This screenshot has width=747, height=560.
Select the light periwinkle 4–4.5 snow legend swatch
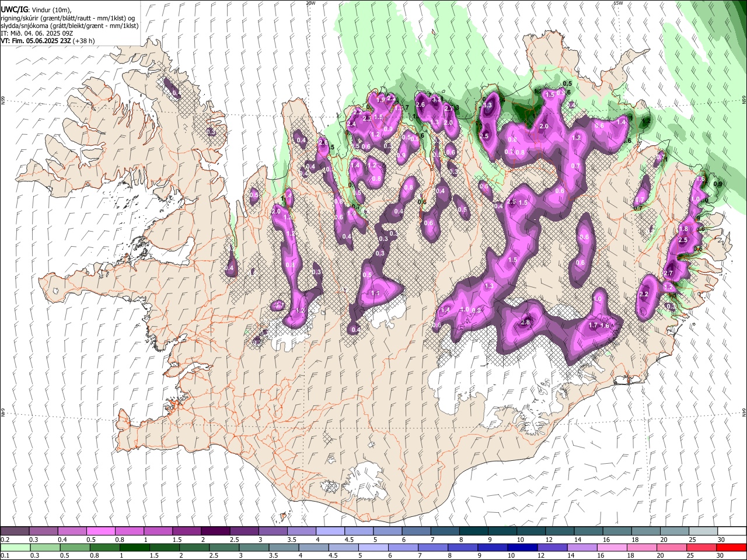pos(330,531)
